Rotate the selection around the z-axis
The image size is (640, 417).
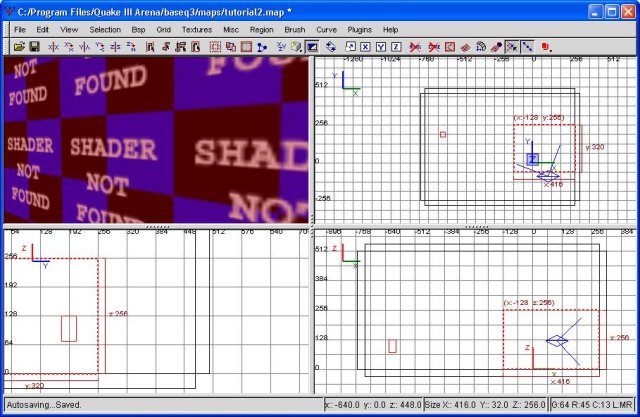click(131, 47)
